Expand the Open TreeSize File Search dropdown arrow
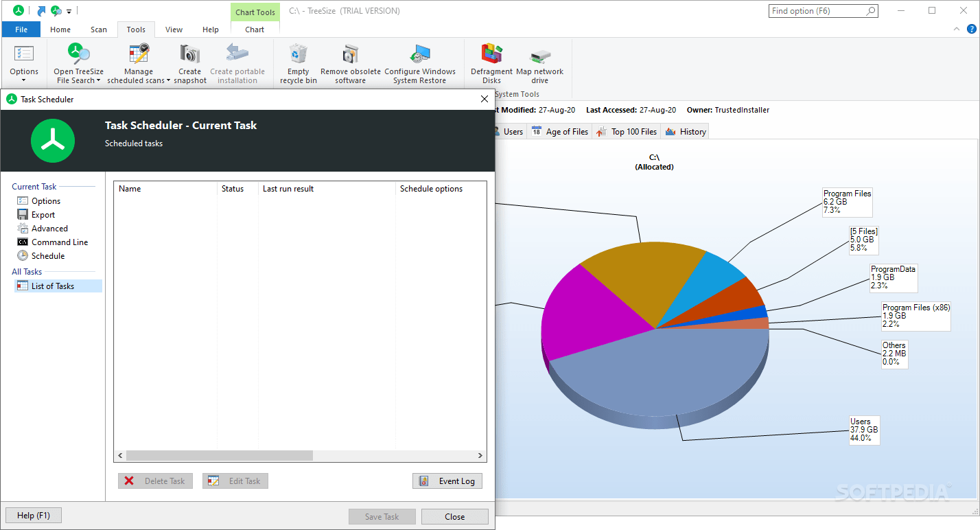The height and width of the screenshot is (530, 980). (98, 80)
